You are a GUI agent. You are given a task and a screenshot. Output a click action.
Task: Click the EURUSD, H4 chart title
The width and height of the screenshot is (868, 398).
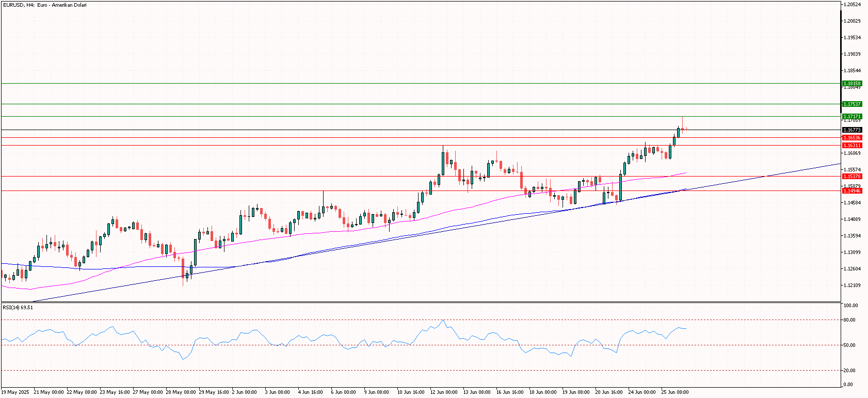45,5
